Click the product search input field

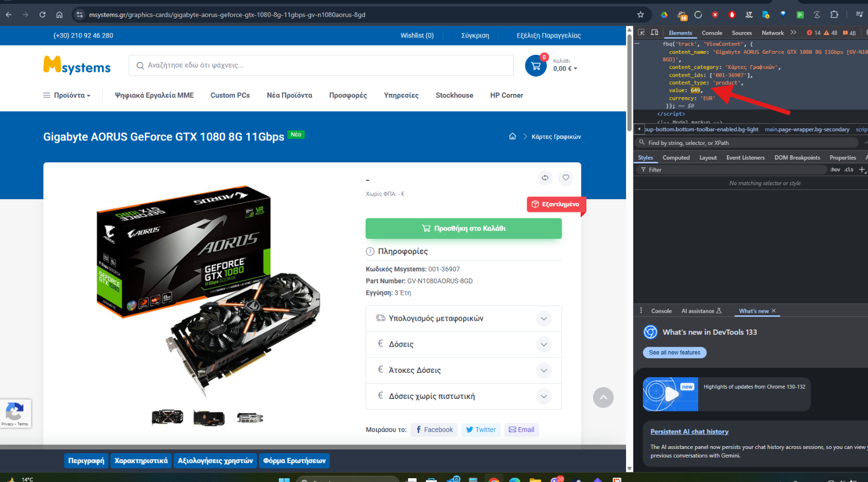pos(321,65)
